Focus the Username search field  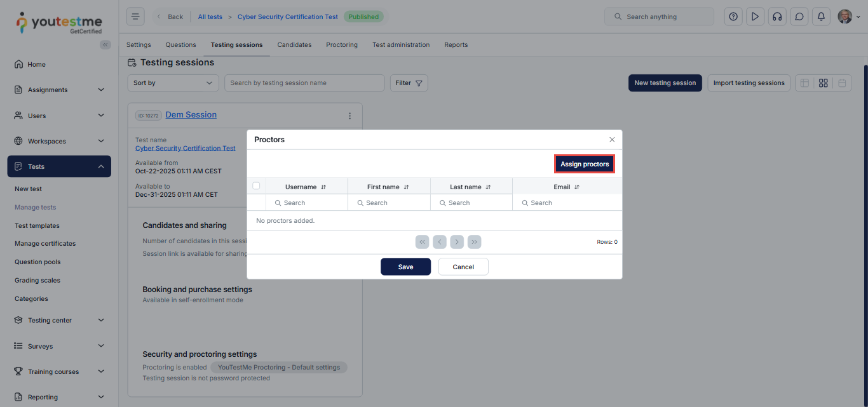307,203
